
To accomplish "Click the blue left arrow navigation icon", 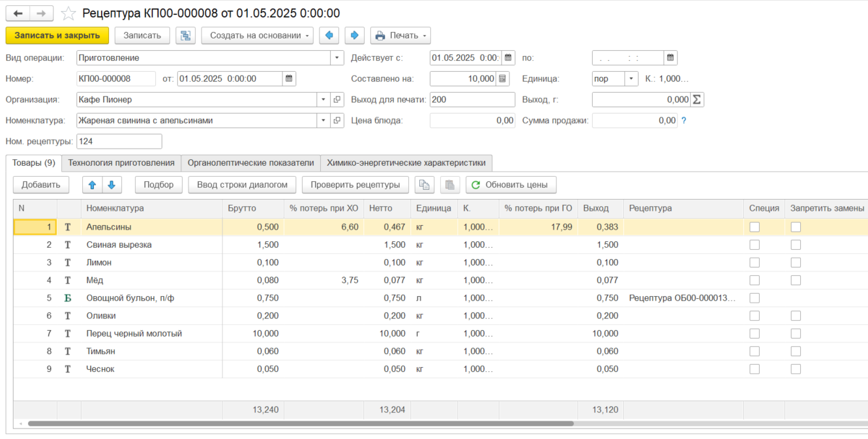I will coord(329,35).
